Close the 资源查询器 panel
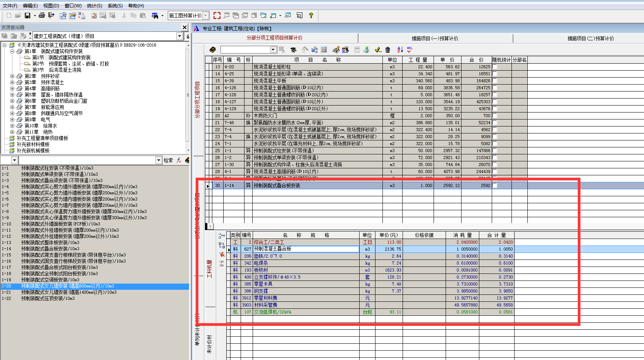Viewport: 644px width, 360px height. pos(185,27)
